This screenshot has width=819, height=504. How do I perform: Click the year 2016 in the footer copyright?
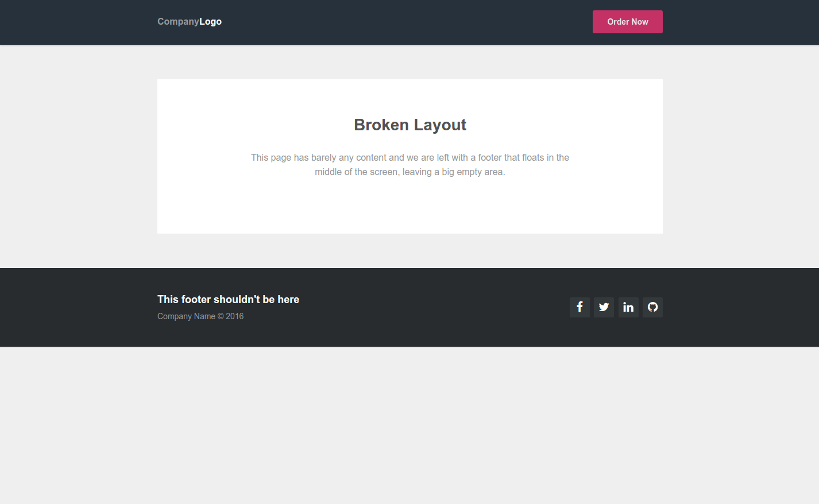pos(234,316)
